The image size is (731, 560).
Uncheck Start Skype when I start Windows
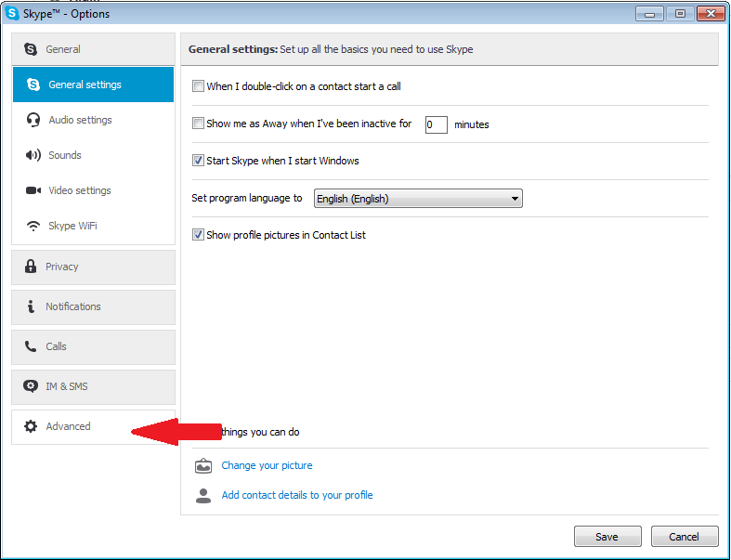[198, 161]
